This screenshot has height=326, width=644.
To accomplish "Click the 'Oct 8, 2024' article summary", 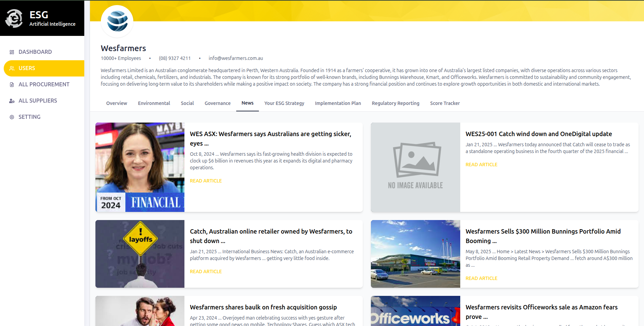I will (x=271, y=161).
